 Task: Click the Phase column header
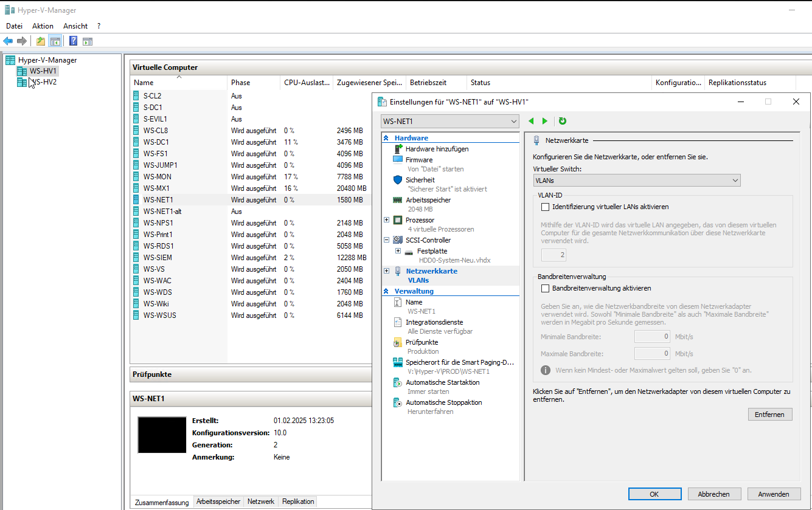254,83
